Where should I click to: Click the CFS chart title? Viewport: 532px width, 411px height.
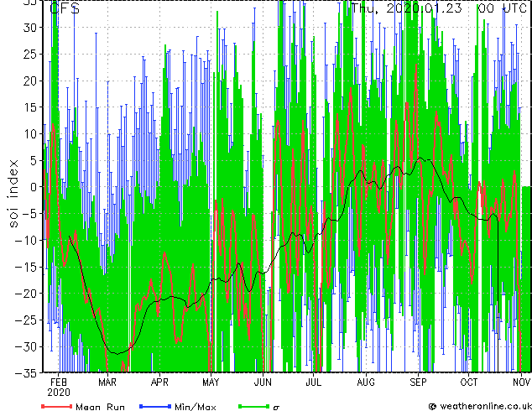(65, 8)
